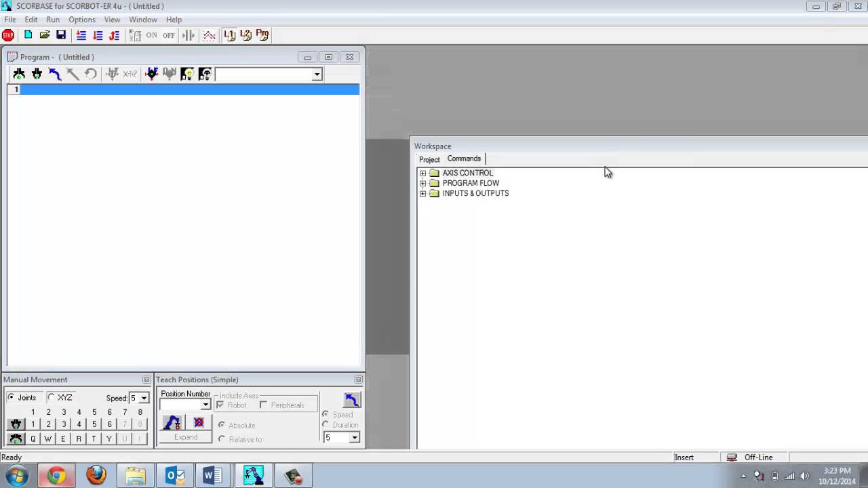Viewport: 868px width, 488px height.
Task: Click Run Continuously toolbar icon
Action: 114,35
